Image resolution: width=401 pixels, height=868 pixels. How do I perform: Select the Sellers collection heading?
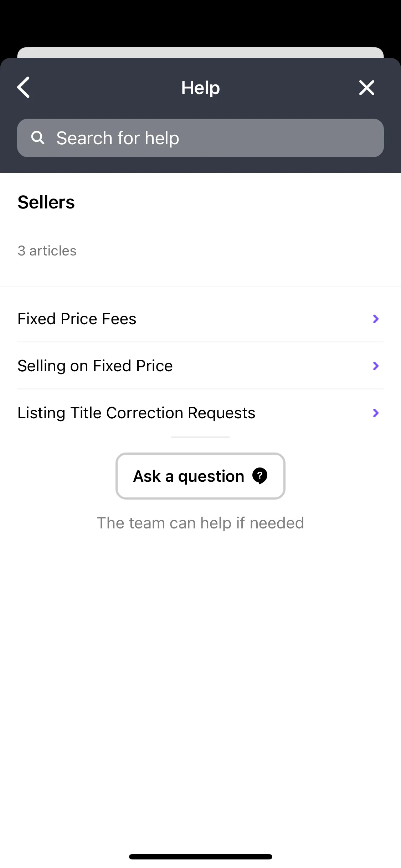click(46, 202)
